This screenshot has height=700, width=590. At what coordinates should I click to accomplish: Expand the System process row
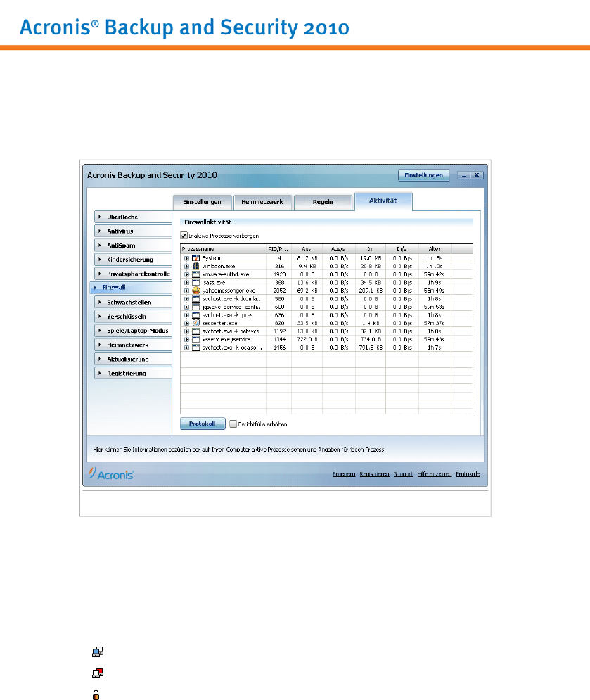[186, 258]
